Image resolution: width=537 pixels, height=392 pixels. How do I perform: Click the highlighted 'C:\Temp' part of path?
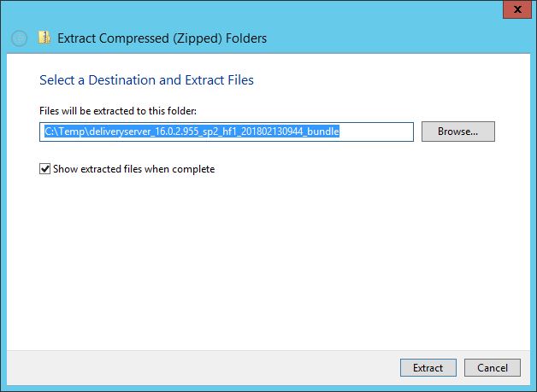(64, 132)
